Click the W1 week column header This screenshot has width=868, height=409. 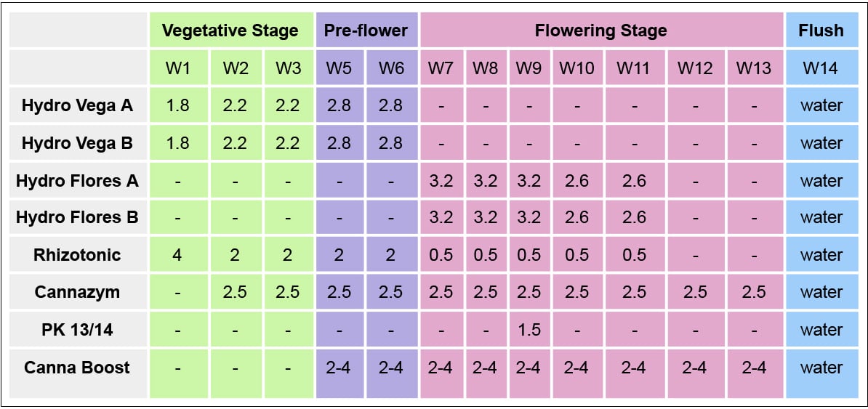pos(178,68)
